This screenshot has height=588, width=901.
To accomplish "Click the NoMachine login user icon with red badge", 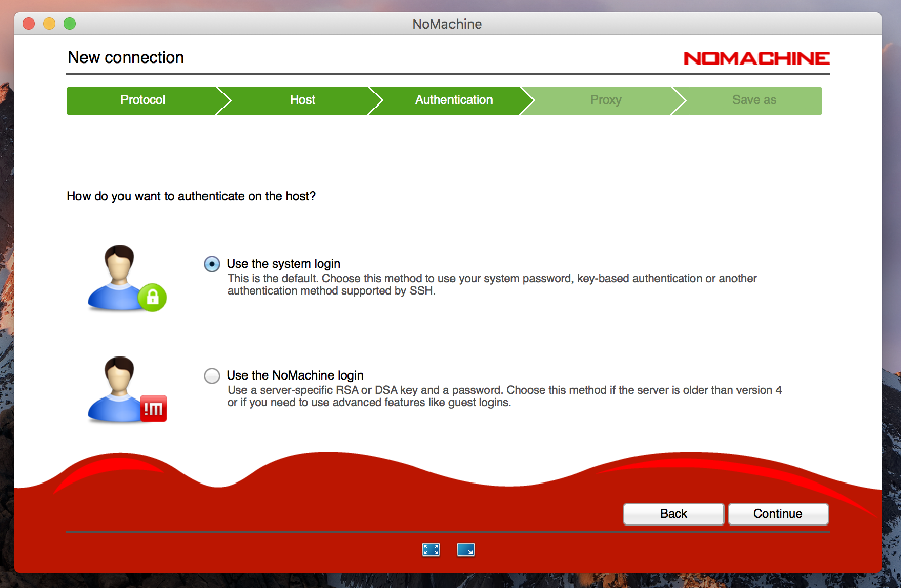I will pos(127,389).
